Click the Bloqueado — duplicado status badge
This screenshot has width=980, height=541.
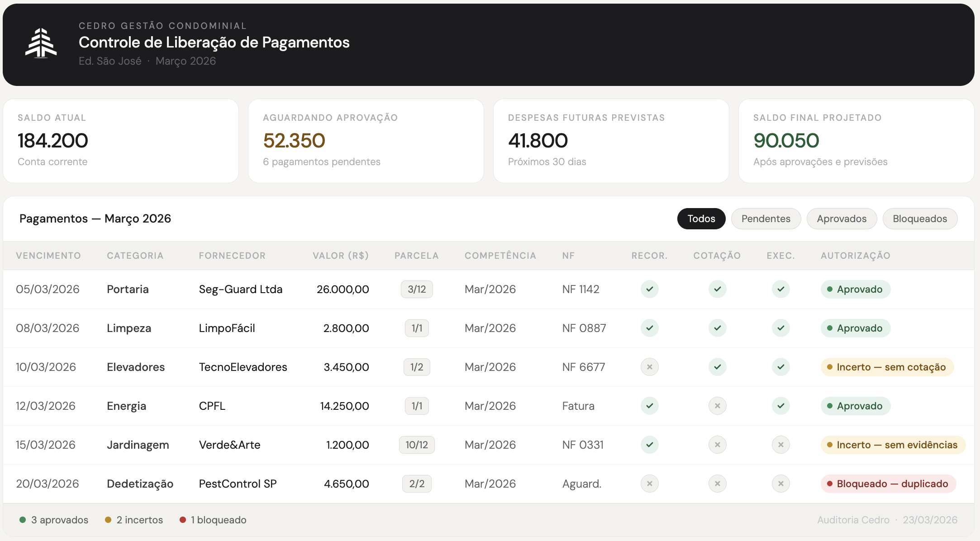888,484
